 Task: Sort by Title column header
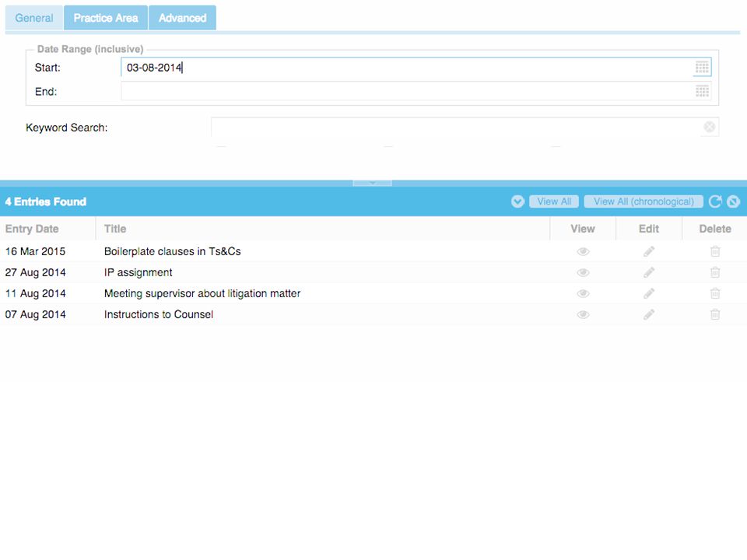coord(322,229)
